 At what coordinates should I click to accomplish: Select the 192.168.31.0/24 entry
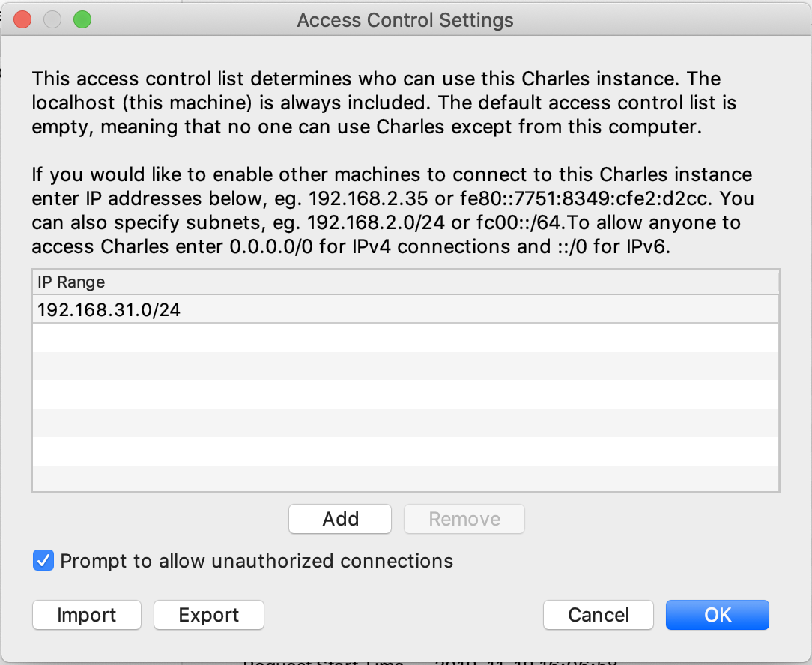pyautogui.click(x=405, y=310)
